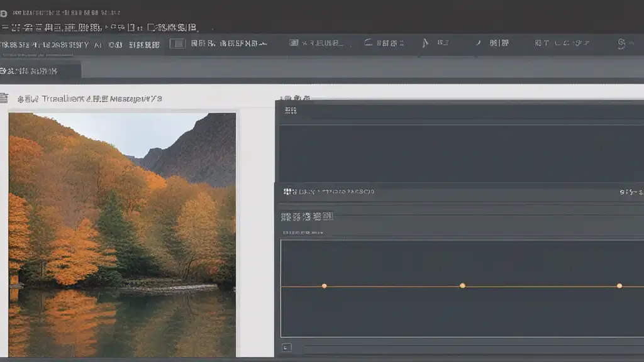Click the middle orange point on the curve line
The image size is (644, 362).
(462, 285)
